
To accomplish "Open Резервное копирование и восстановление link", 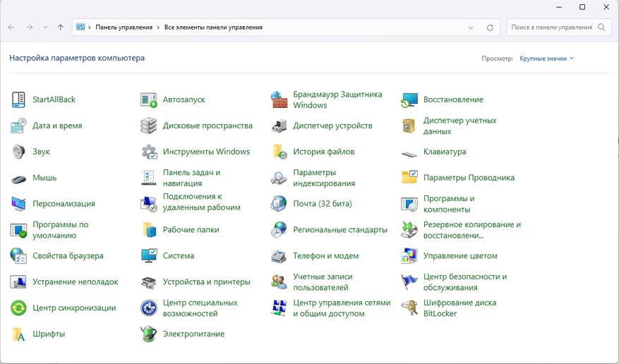I will coord(472,230).
